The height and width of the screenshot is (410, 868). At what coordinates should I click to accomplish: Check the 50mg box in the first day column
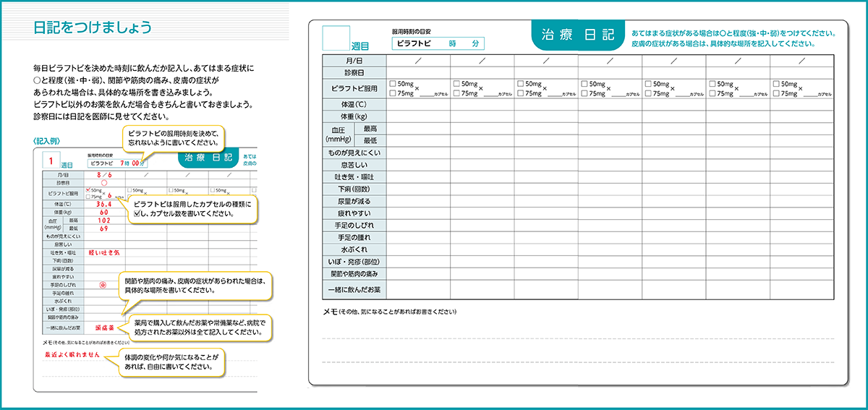392,85
